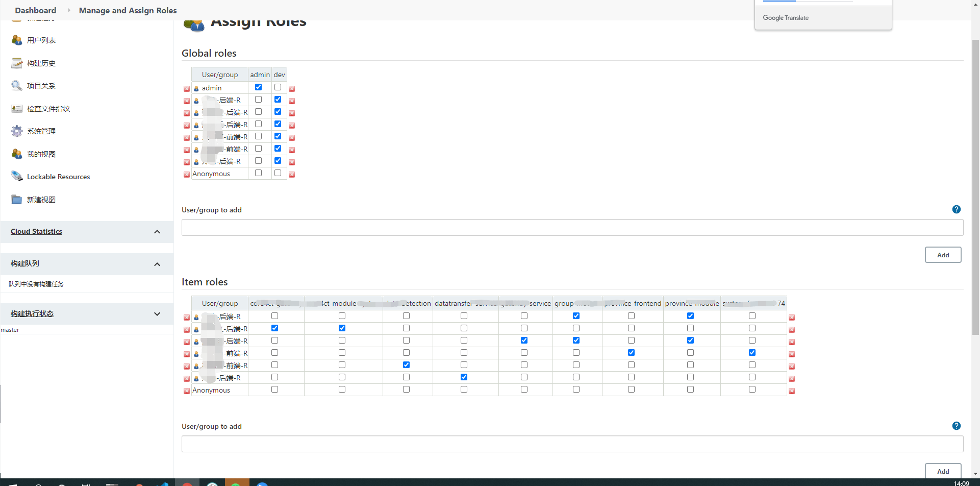Viewport: 980px width, 486px height.
Task: Open Manage and Assign Roles breadcrumb
Action: 128,10
